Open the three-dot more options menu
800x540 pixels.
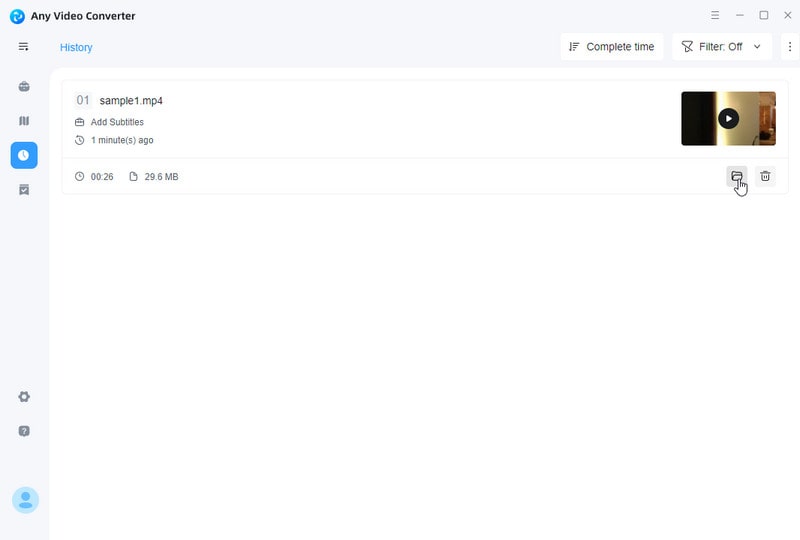pyautogui.click(x=790, y=47)
